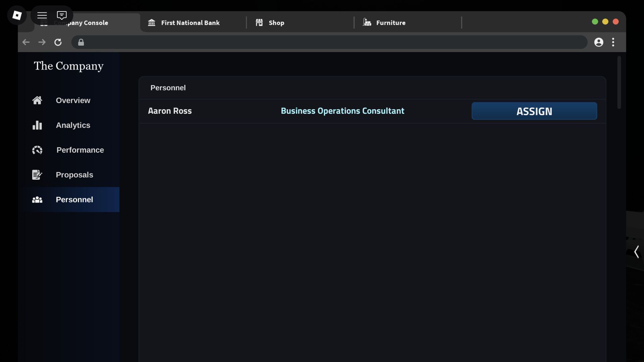Click the Overview home icon
The width and height of the screenshot is (644, 362).
tap(37, 100)
